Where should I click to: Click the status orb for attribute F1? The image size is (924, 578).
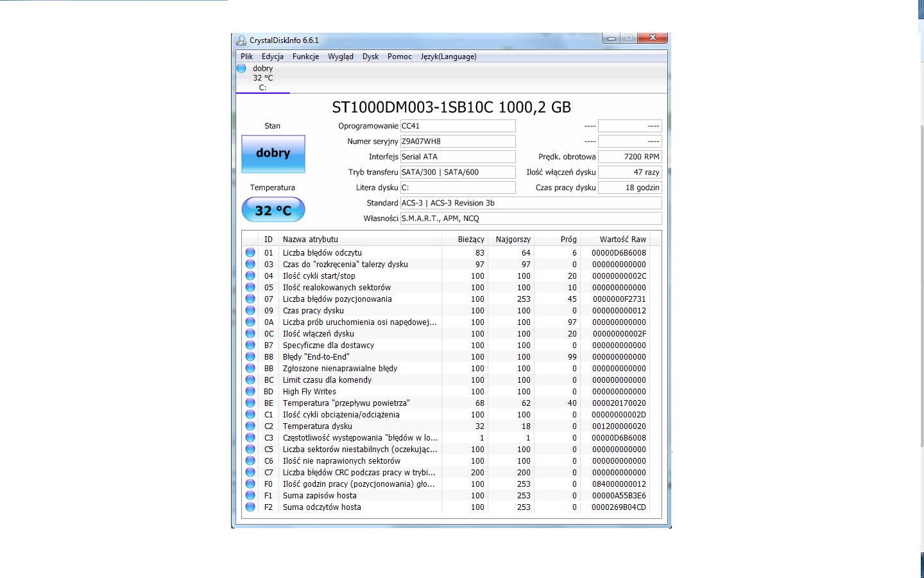coord(250,495)
